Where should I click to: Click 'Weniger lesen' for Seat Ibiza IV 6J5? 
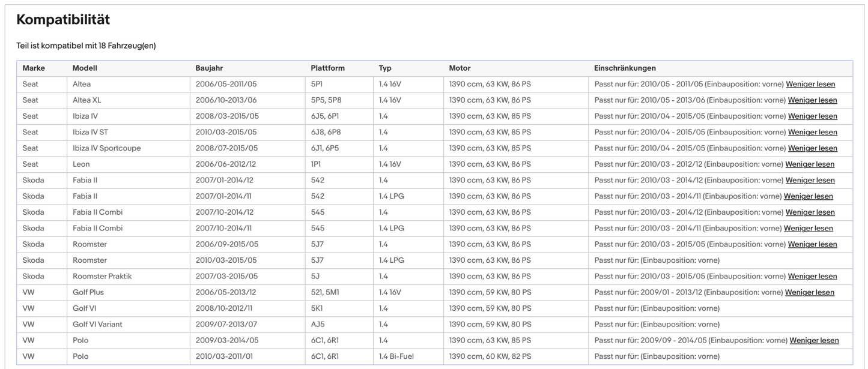812,116
